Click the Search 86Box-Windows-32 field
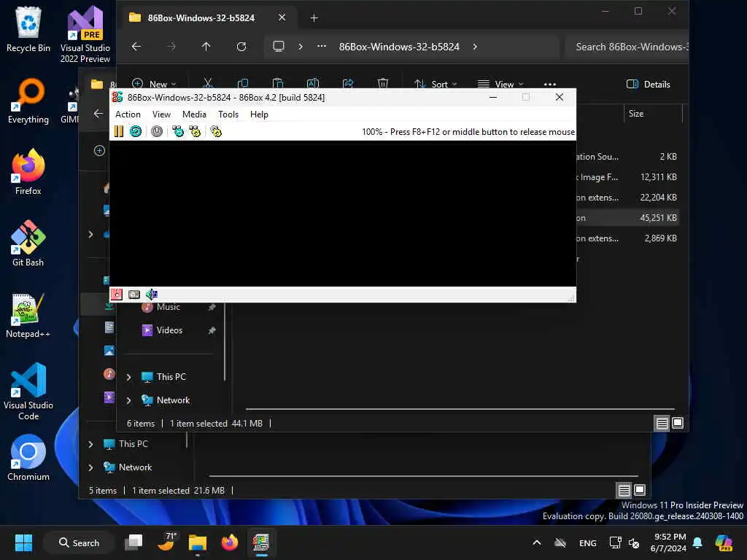The width and height of the screenshot is (747, 560). pyautogui.click(x=627, y=47)
